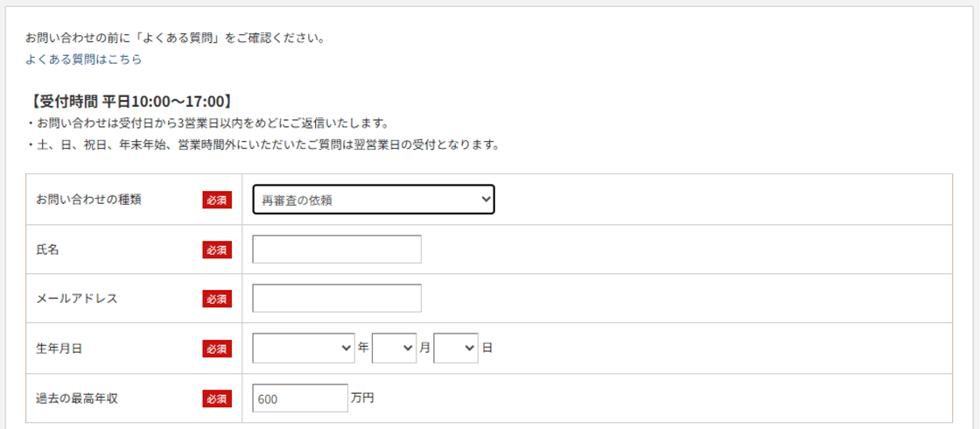The width and height of the screenshot is (980, 429).
Task: Click the 必須 badge beside お問い合わせの種類
Action: point(217,200)
